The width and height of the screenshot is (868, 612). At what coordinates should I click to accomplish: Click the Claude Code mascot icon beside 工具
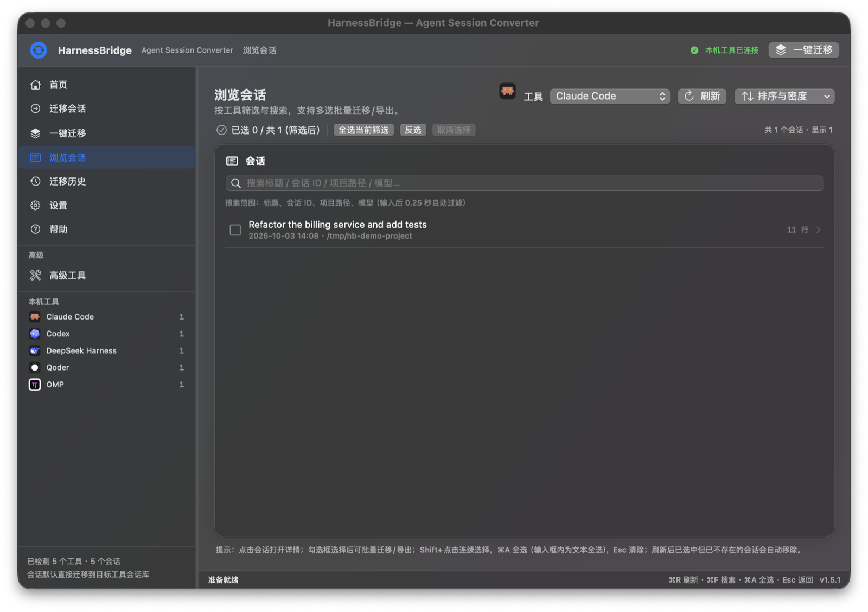(x=507, y=91)
